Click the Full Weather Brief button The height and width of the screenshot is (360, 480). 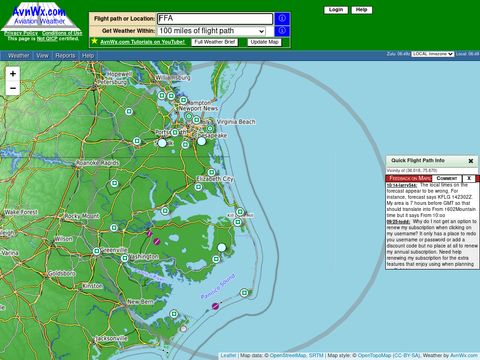coord(215,42)
